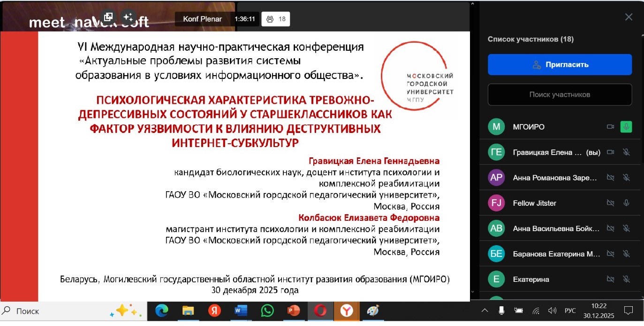Expand the hidden system tray icons chevron
The width and height of the screenshot is (644, 326).
485,310
